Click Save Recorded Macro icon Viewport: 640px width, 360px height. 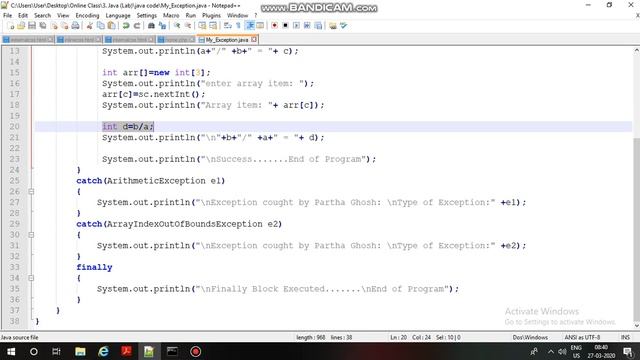318,26
